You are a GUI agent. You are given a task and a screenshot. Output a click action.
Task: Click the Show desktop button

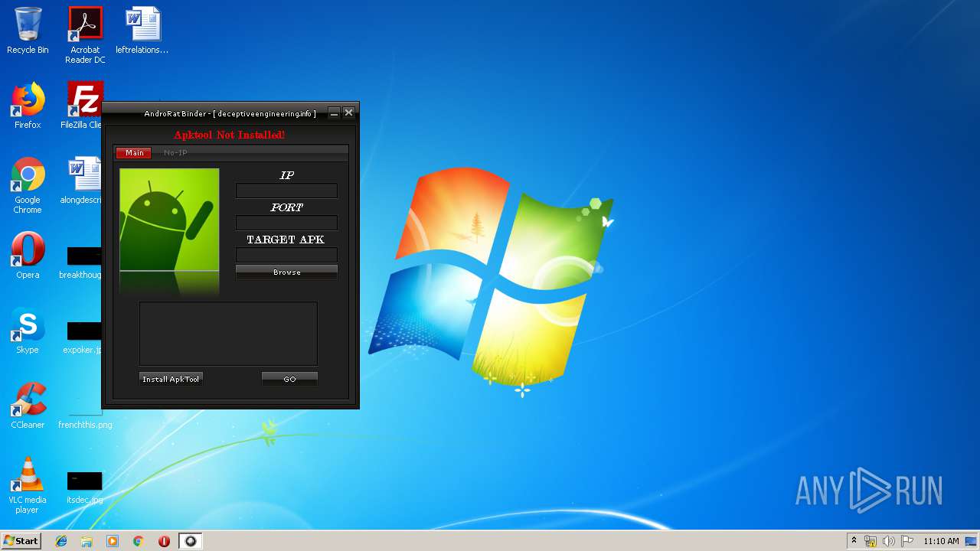coord(971,541)
